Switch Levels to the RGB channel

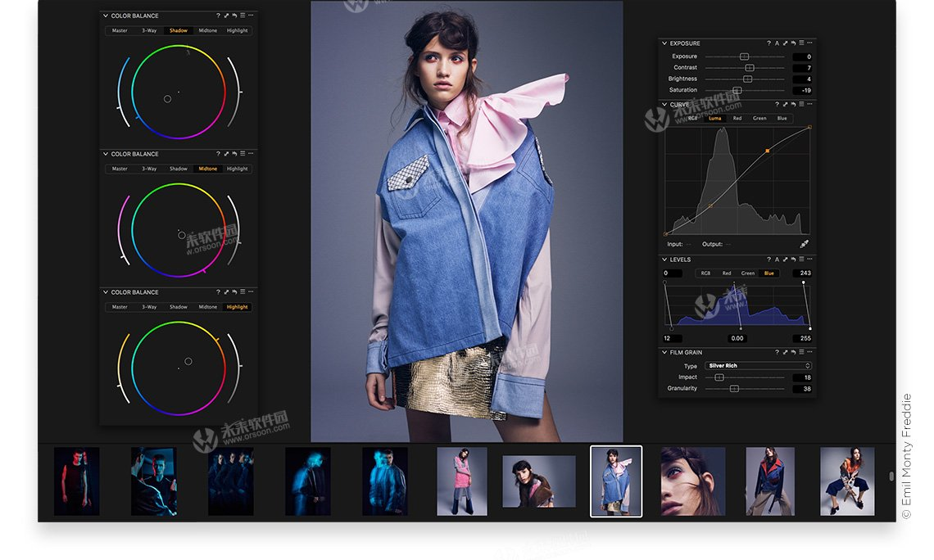pyautogui.click(x=705, y=273)
